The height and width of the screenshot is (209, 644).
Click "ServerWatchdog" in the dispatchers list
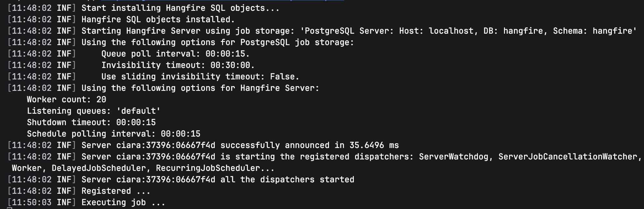tap(453, 157)
